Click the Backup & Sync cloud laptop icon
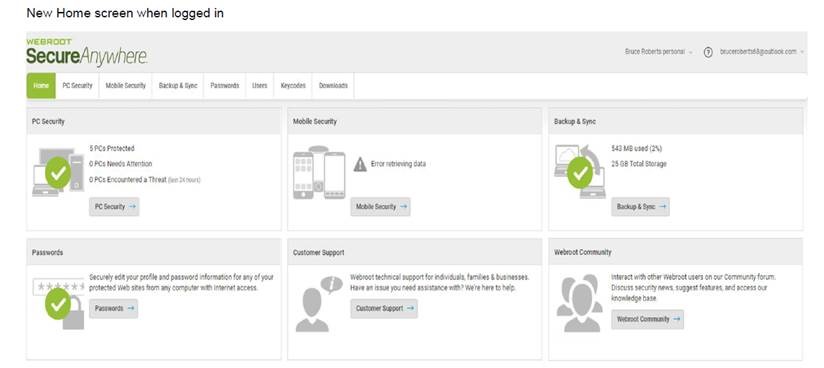The height and width of the screenshot is (368, 824). coord(580,171)
